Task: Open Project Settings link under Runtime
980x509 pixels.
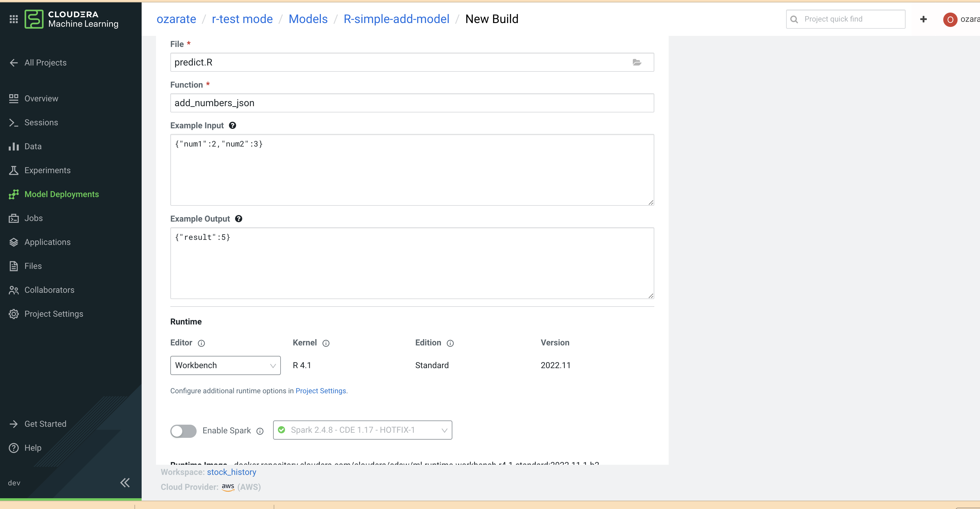Action: 320,391
